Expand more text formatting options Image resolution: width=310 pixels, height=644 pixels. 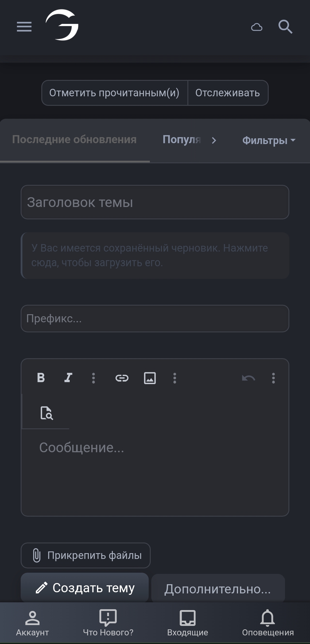click(93, 378)
